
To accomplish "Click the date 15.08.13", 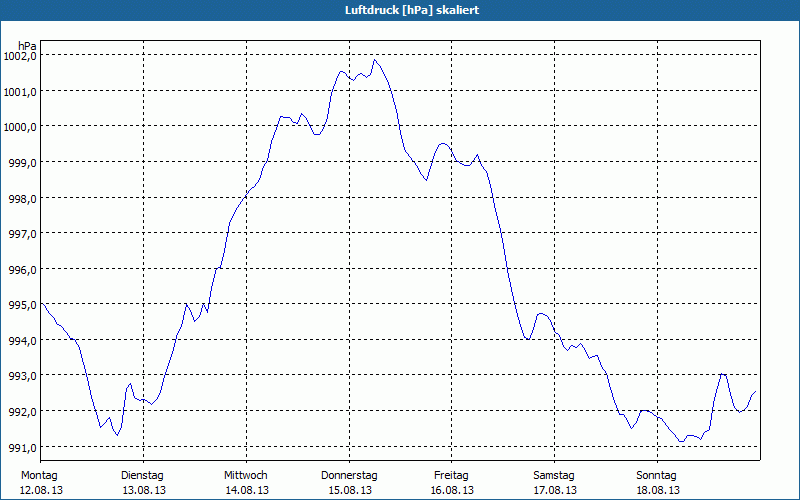I will pyautogui.click(x=350, y=490).
